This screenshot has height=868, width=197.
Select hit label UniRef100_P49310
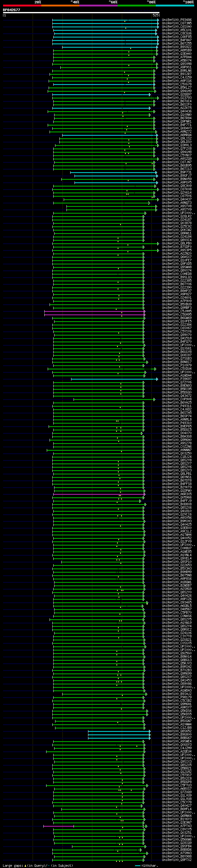coord(177,423)
